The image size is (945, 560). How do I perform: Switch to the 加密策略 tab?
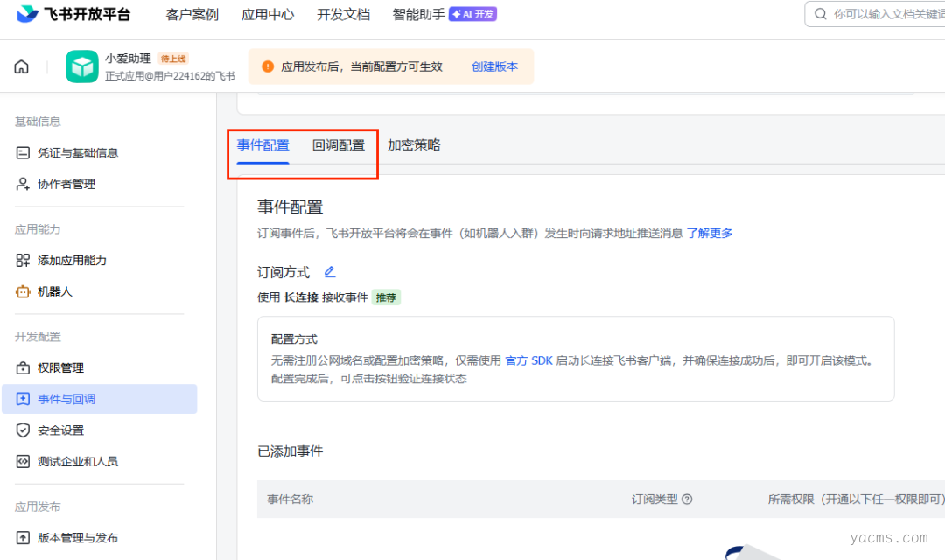coord(414,145)
